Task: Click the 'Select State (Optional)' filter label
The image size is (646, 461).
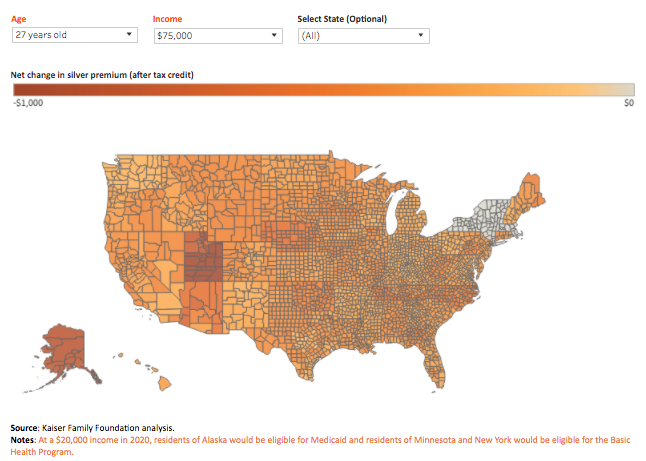Action: 342,18
